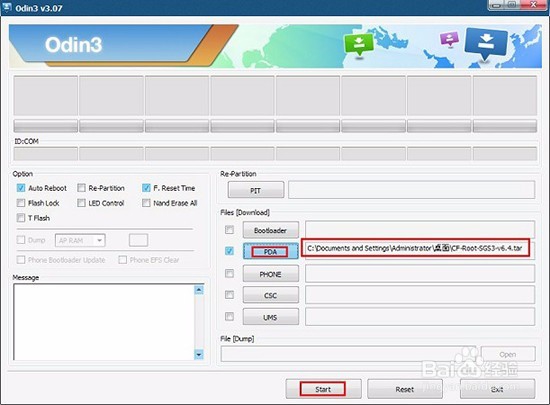
Task: Check the T Flash option
Action: tap(21, 218)
